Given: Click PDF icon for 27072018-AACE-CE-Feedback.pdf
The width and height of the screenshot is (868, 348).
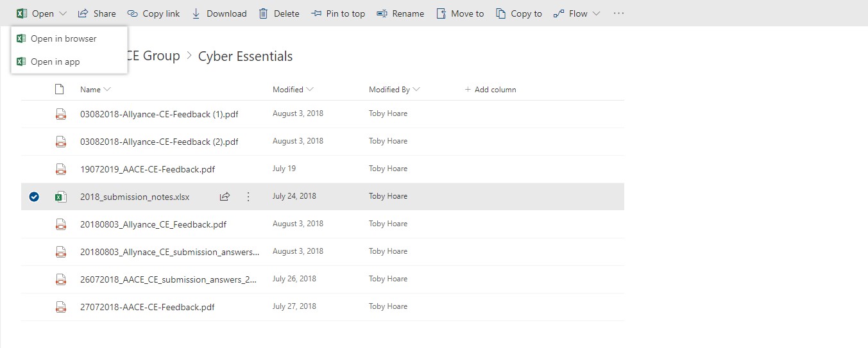Looking at the screenshot, I should [60, 307].
